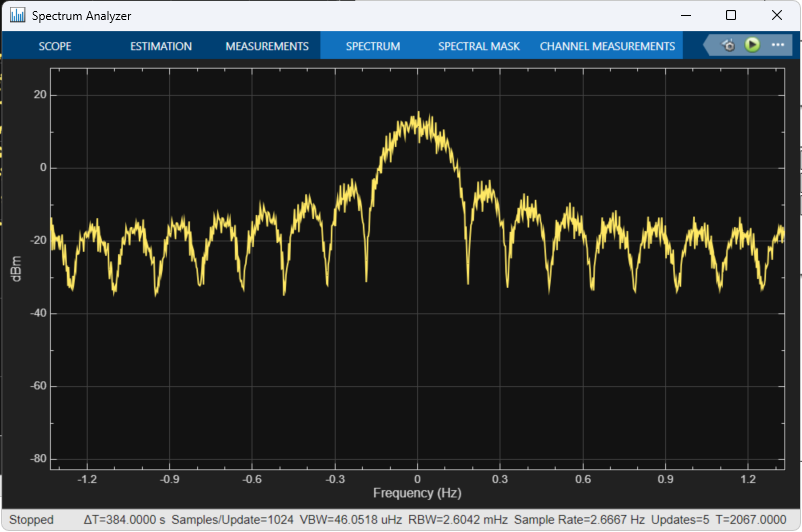Switch to the SCOPE tab
The height and width of the screenshot is (532, 802).
tap(55, 46)
